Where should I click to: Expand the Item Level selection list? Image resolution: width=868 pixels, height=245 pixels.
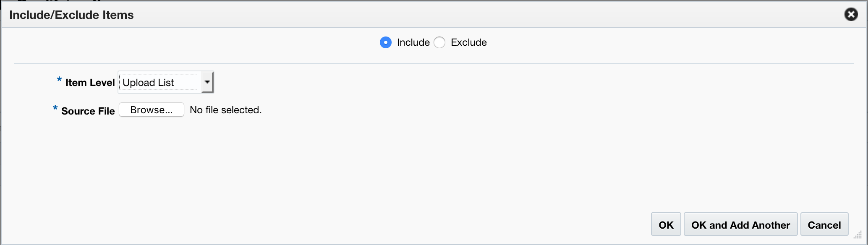(207, 82)
